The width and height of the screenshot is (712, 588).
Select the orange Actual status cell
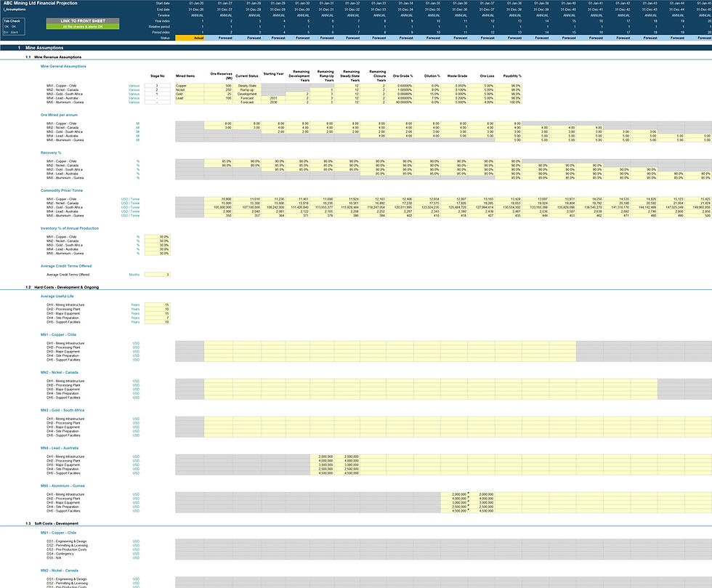[190, 39]
